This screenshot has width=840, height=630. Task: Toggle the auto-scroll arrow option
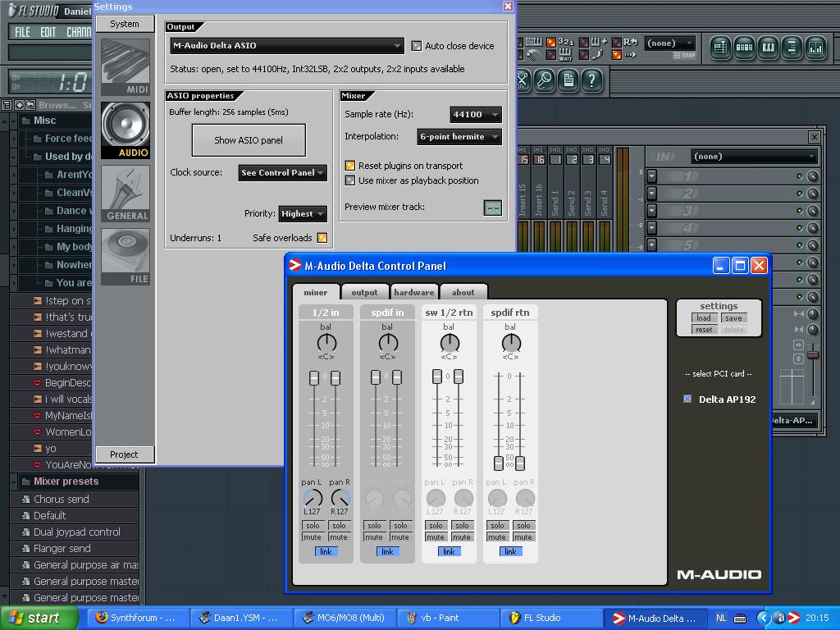pos(624,54)
